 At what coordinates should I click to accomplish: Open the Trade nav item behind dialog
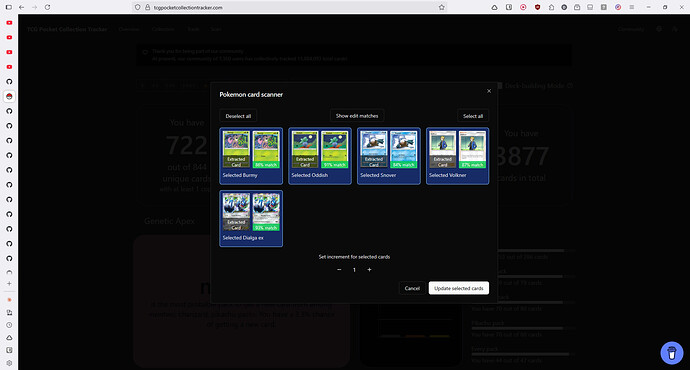[x=193, y=29]
